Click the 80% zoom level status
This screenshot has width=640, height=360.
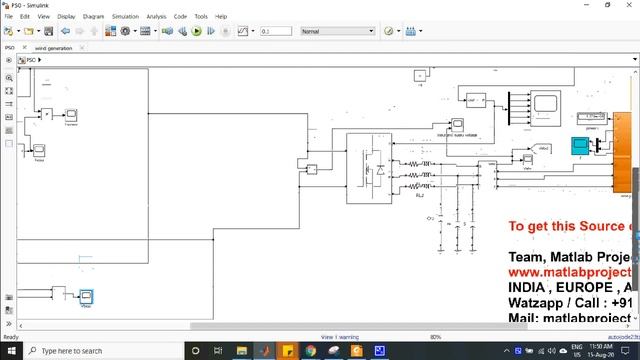[x=436, y=337]
